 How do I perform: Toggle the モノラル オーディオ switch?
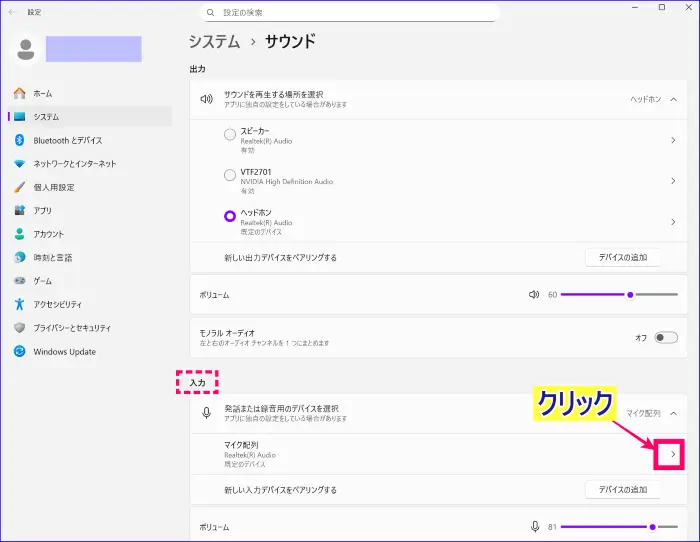coord(666,337)
